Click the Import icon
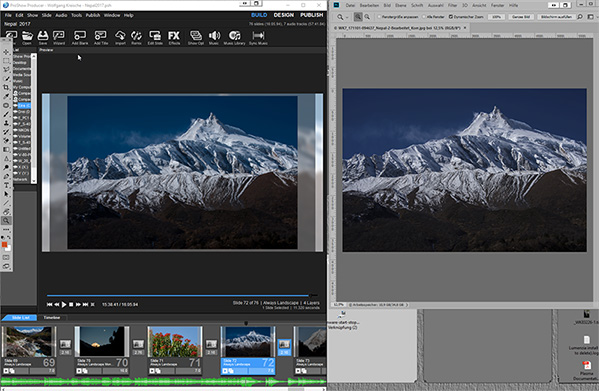 120,37
